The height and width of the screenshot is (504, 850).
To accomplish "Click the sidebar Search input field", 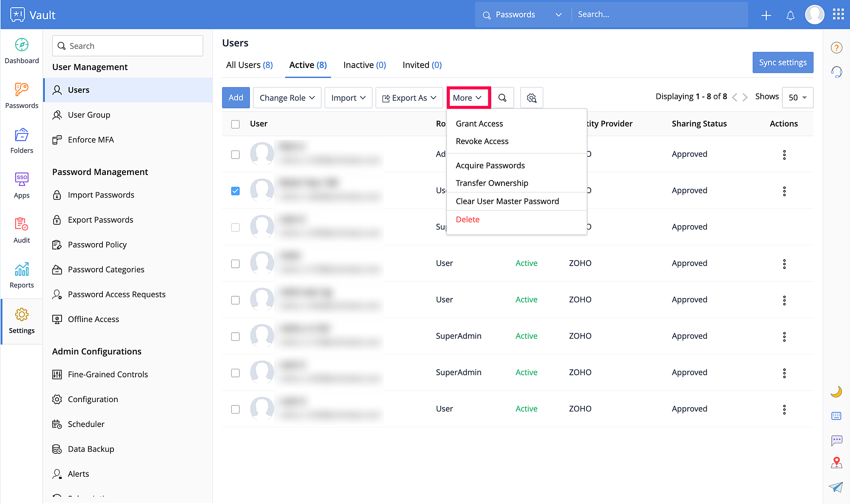I will [x=127, y=46].
